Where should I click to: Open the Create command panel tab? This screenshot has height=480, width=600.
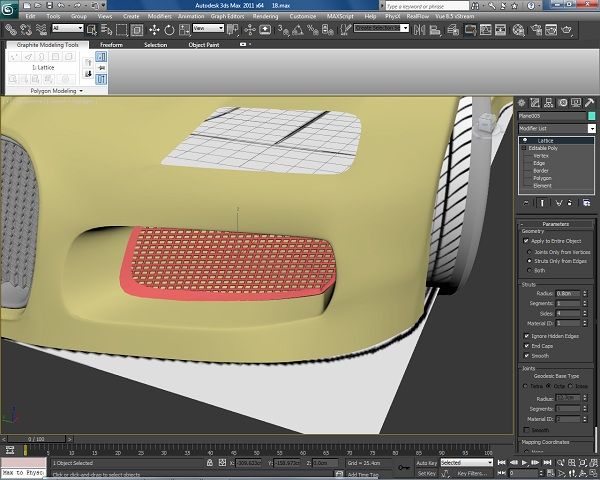tap(521, 103)
